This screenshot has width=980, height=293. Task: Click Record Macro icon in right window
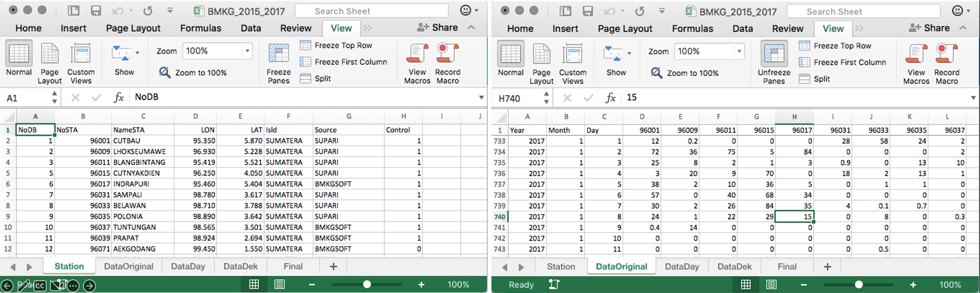947,54
